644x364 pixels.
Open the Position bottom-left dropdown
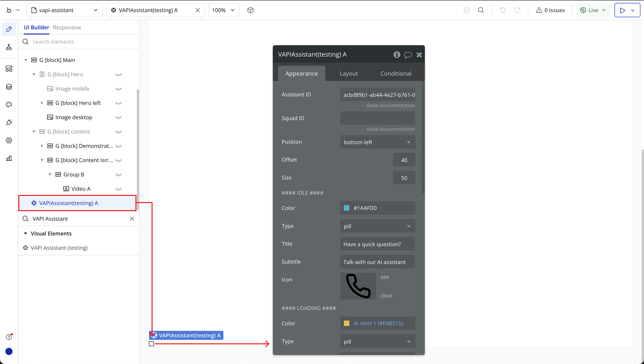point(377,142)
